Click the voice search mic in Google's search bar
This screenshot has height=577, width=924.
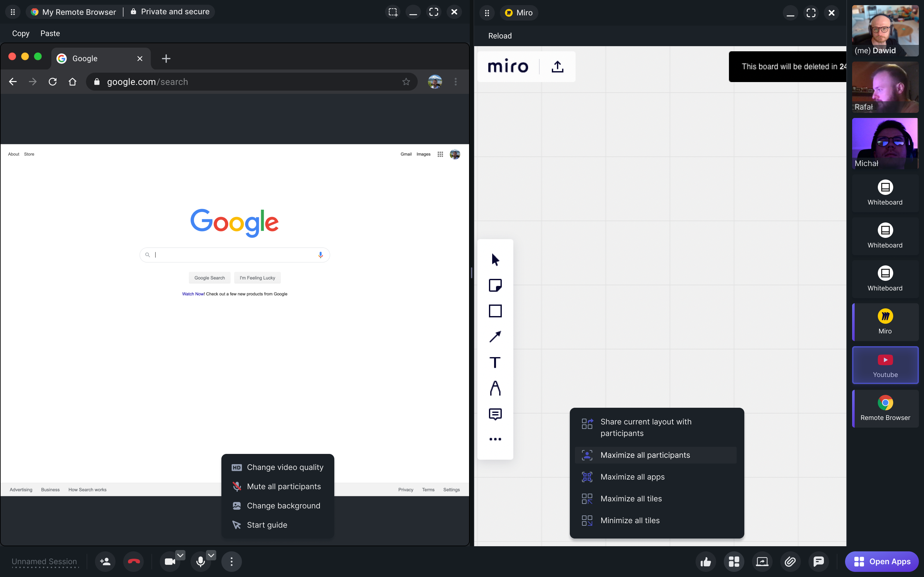320,255
